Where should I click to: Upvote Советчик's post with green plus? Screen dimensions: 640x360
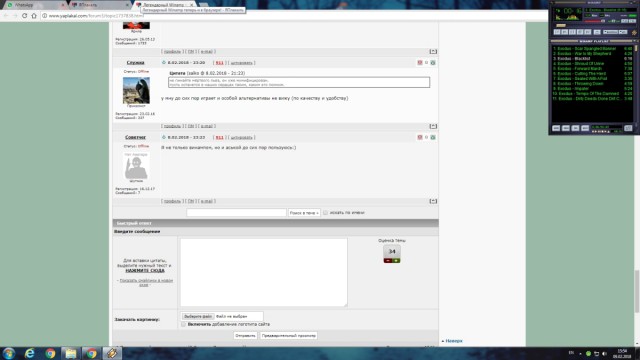point(433,137)
